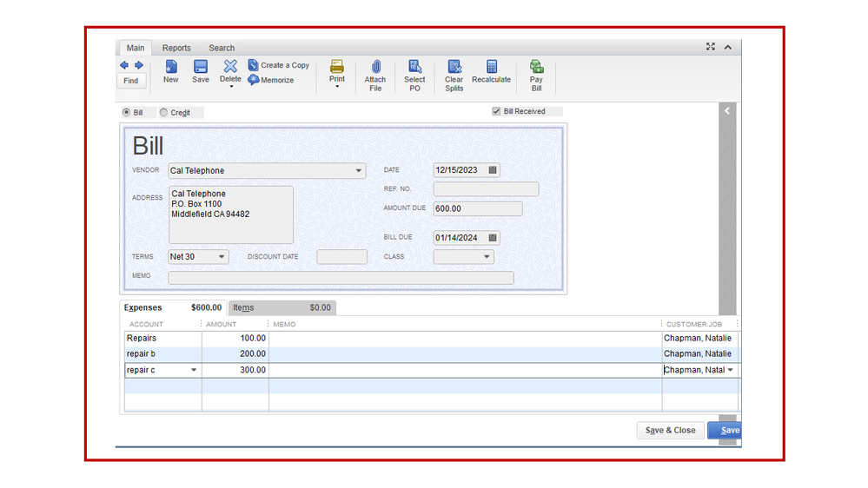868x488 pixels.
Task: Open the Class dropdown
Action: (487, 257)
